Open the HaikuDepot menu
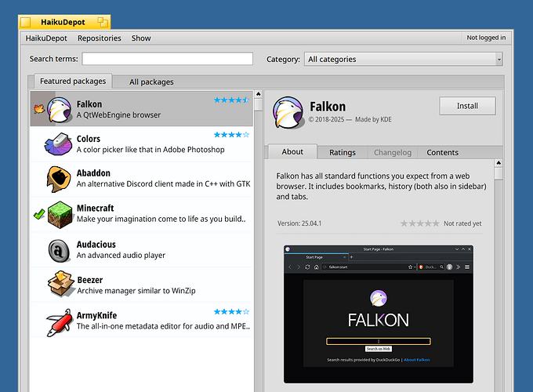The height and width of the screenshot is (392, 533). click(46, 38)
